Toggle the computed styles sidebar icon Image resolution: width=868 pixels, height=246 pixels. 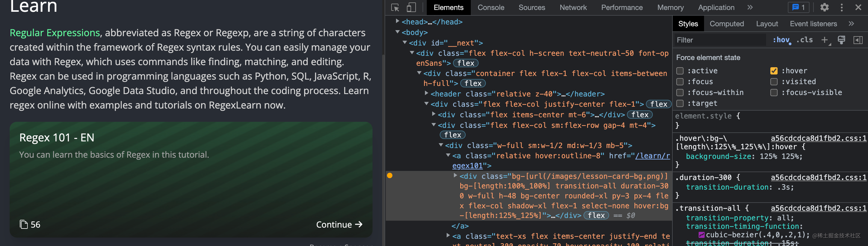click(858, 40)
